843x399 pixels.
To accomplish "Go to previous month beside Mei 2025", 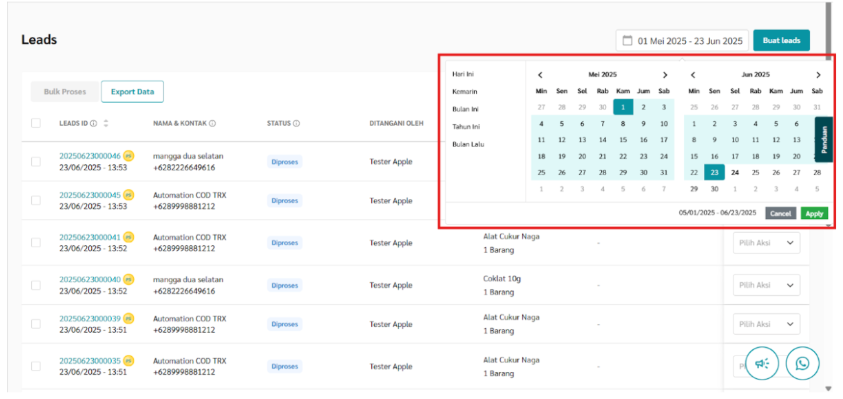I will [540, 75].
